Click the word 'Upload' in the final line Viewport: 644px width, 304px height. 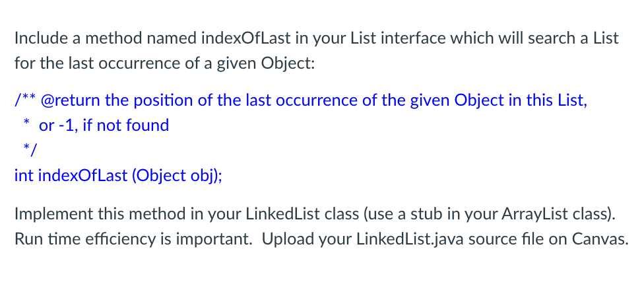point(287,239)
